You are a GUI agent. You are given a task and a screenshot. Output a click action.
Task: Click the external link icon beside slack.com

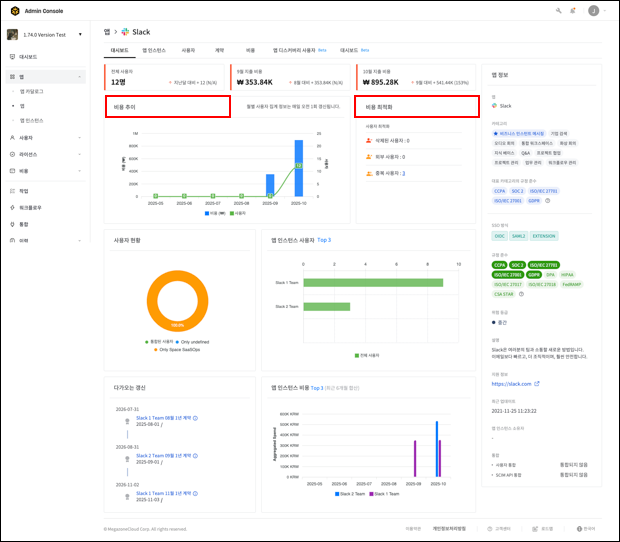click(x=537, y=383)
